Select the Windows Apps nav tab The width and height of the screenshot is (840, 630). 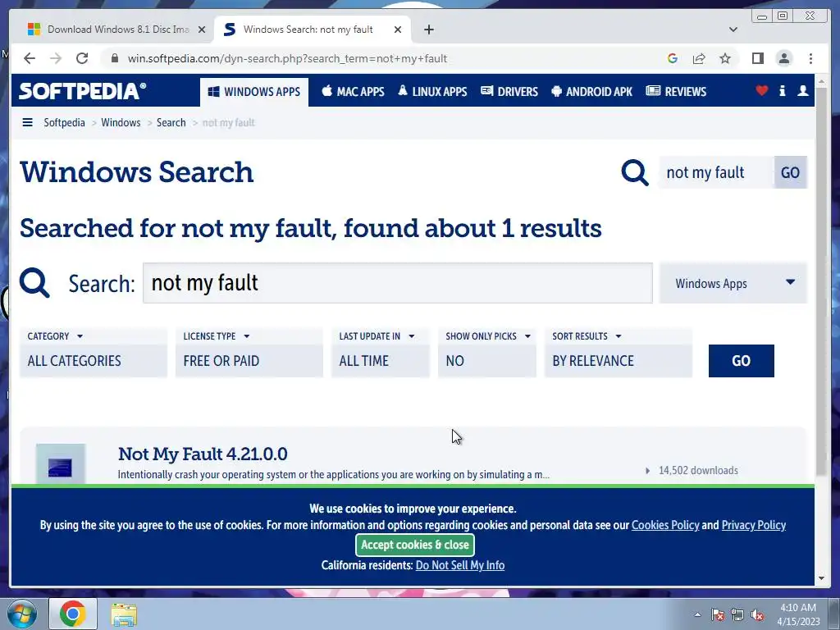254,92
